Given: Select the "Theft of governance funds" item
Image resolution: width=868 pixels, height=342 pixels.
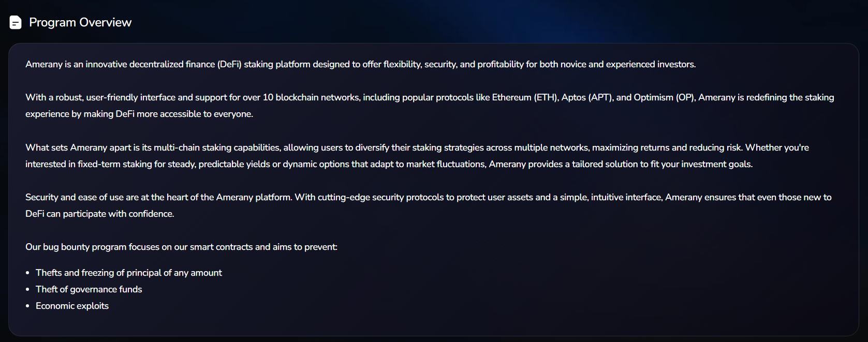Looking at the screenshot, I should tap(89, 289).
